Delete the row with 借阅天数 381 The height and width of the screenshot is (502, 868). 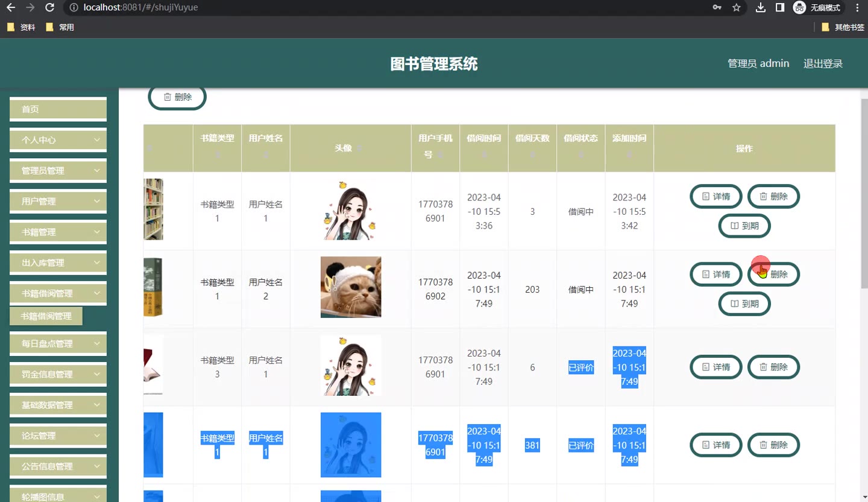click(773, 445)
